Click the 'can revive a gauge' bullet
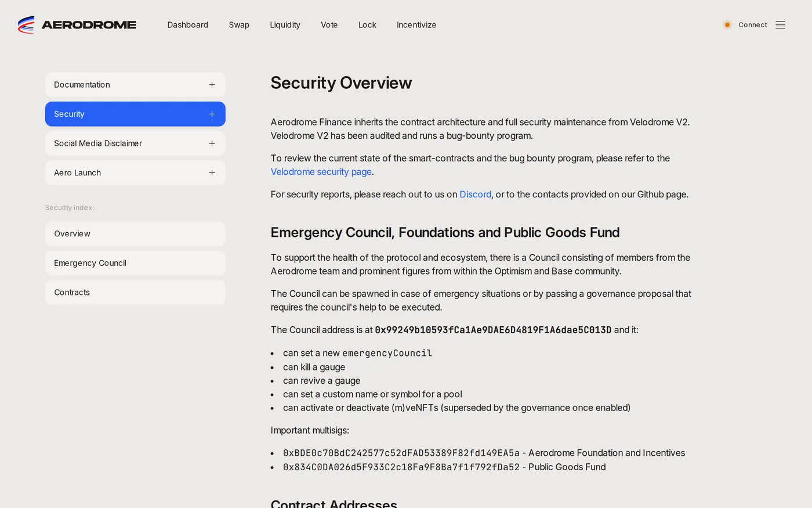 tap(321, 381)
